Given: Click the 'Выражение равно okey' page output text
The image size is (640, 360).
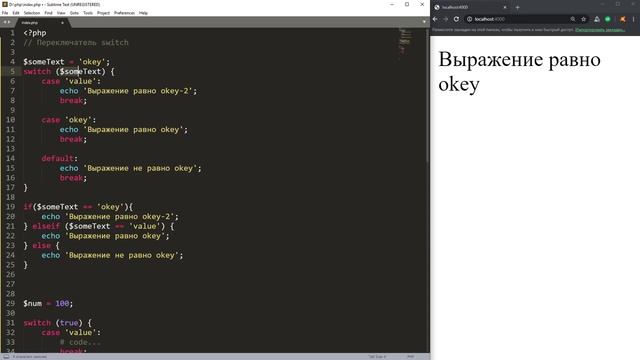Looking at the screenshot, I should pos(519,71).
